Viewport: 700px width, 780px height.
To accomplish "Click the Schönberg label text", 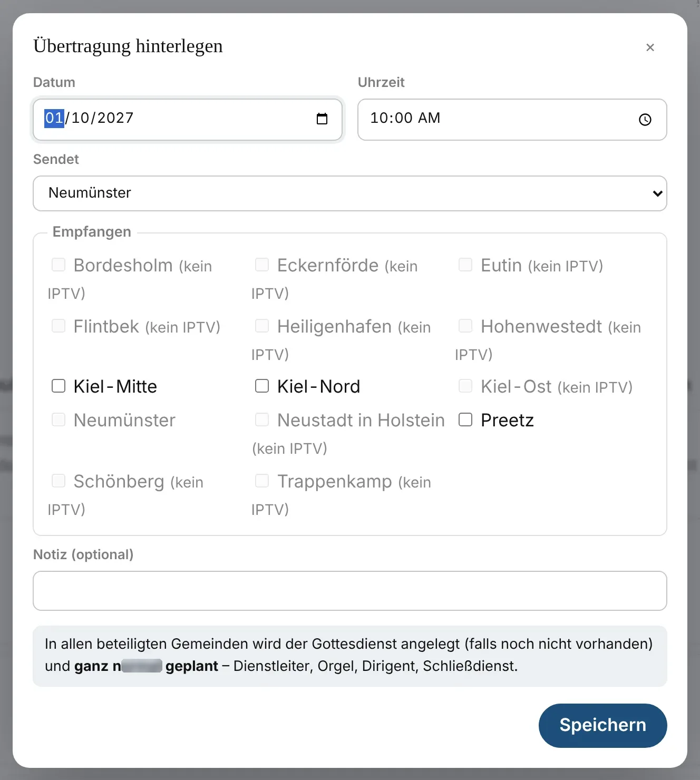I will (119, 481).
